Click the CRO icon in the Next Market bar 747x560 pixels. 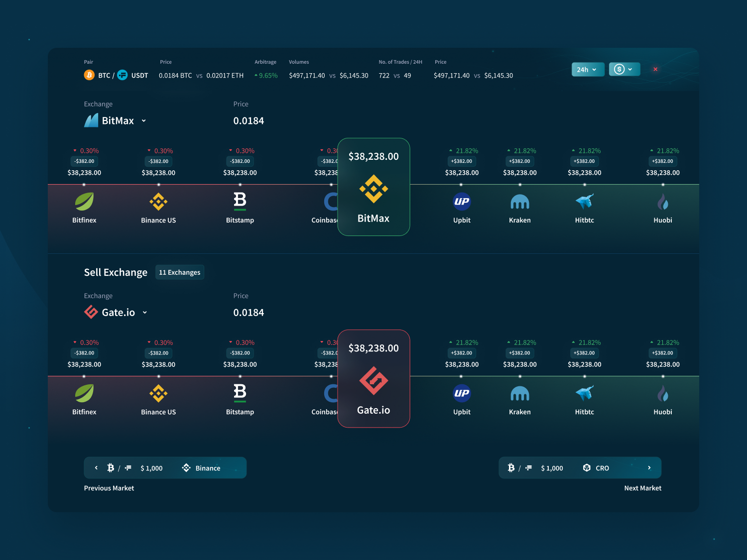[587, 468]
